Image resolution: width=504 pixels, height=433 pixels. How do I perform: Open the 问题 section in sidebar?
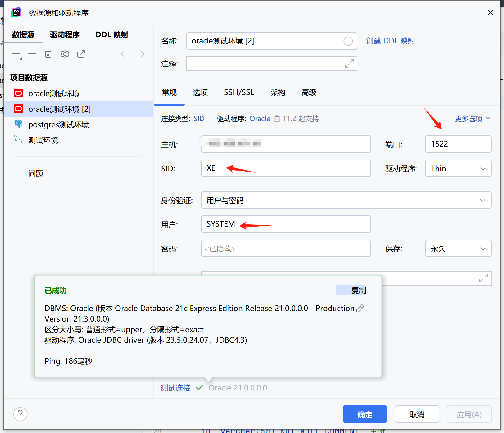(x=36, y=174)
